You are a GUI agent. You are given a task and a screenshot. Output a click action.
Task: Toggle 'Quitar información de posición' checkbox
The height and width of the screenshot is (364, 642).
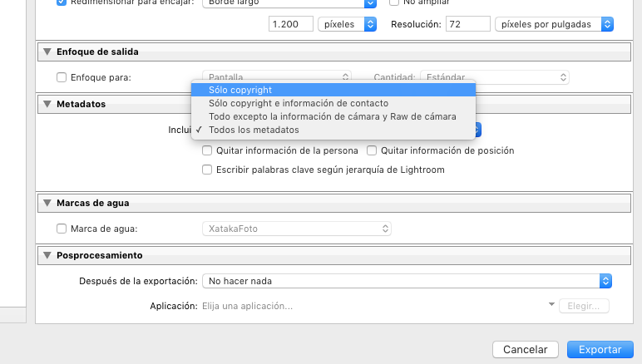(373, 151)
